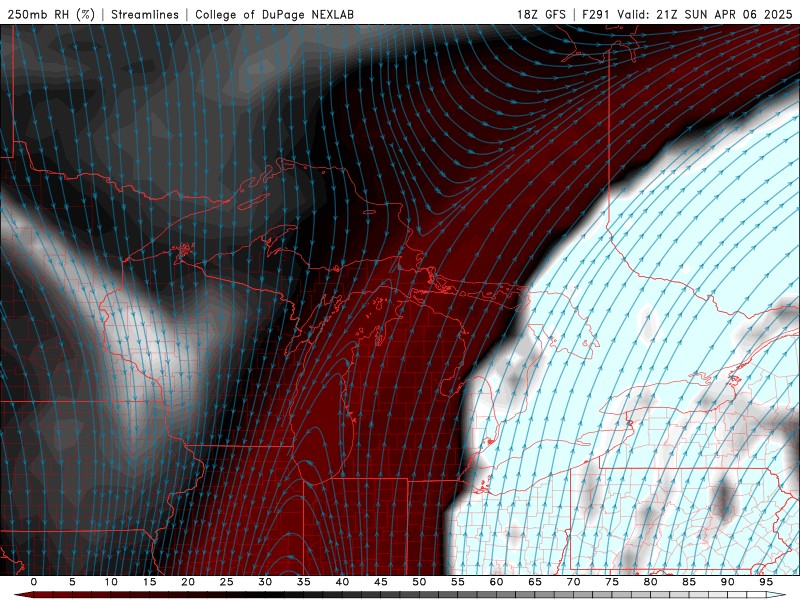Click the '18Z GFS' model run label
The width and height of the screenshot is (800, 600).
coord(541,14)
